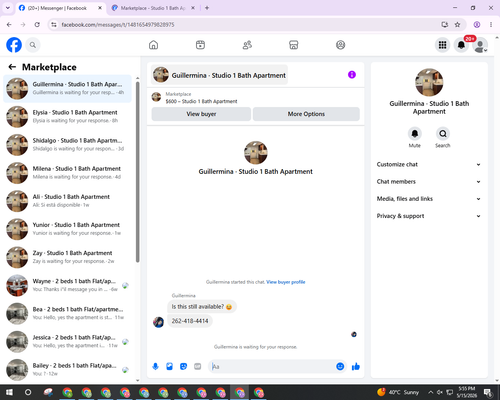The width and height of the screenshot is (500, 400).
Task: Click the message input field Aa
Action: click(x=273, y=367)
